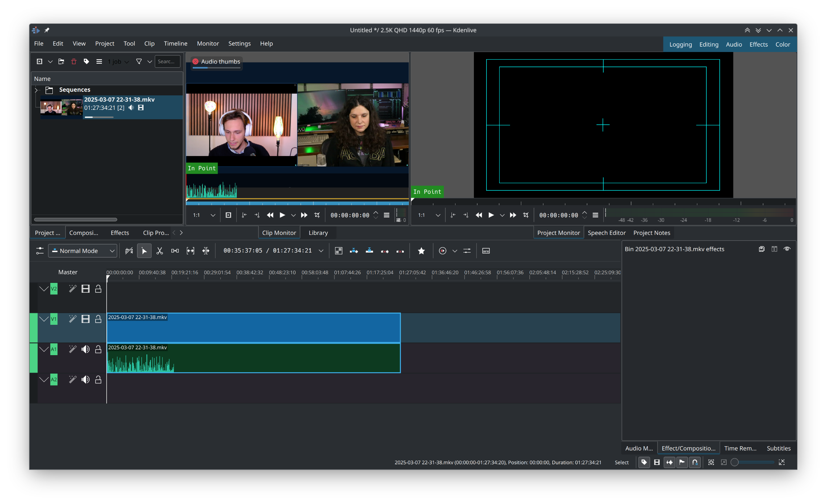Image resolution: width=826 pixels, height=504 pixels.
Task: Click the razor/cut tool icon
Action: tap(159, 250)
